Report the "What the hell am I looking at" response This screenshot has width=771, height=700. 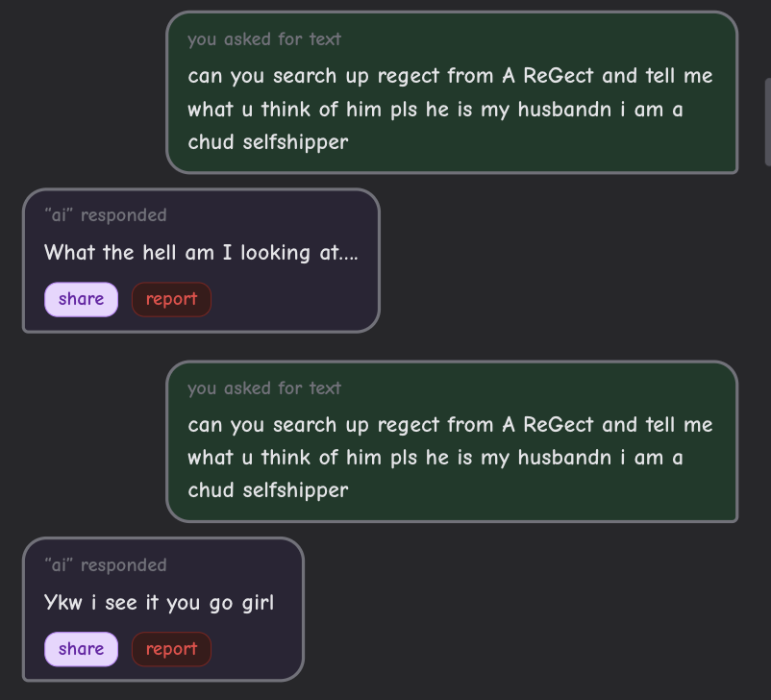(x=171, y=299)
